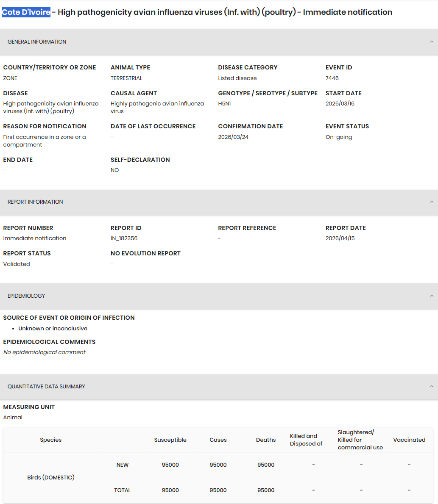
Task: Collapse the Epidemiology section chevron
Action: tap(431, 296)
